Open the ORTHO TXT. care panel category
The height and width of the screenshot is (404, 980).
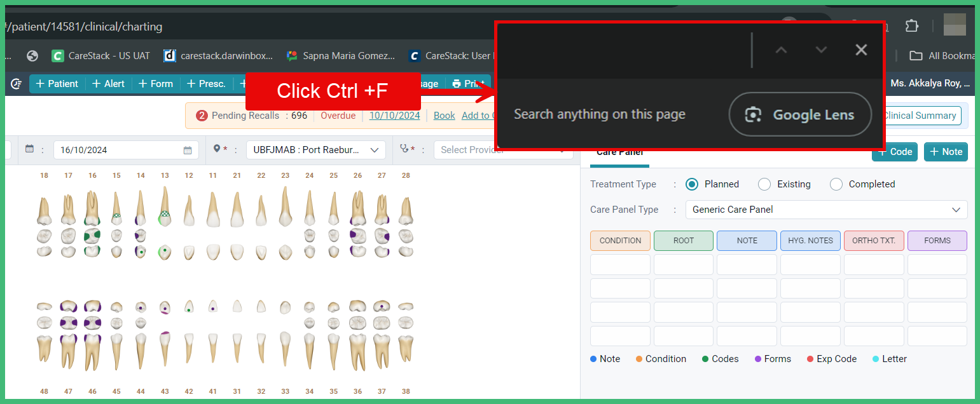point(874,241)
